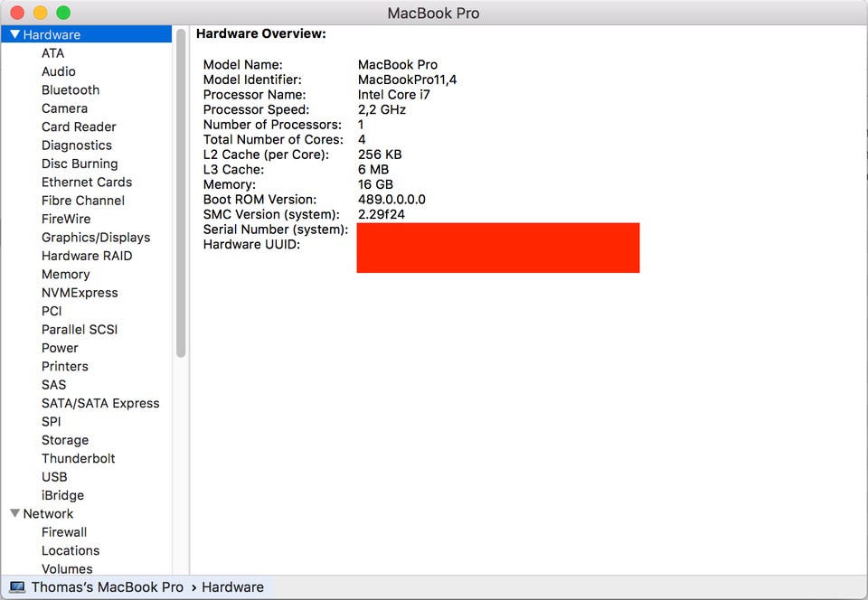
Task: Close the window with red button
Action: pyautogui.click(x=17, y=13)
